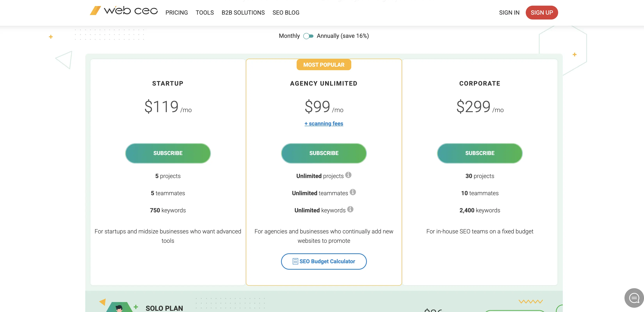Open the scanning fees link
644x312 pixels.
tap(324, 123)
